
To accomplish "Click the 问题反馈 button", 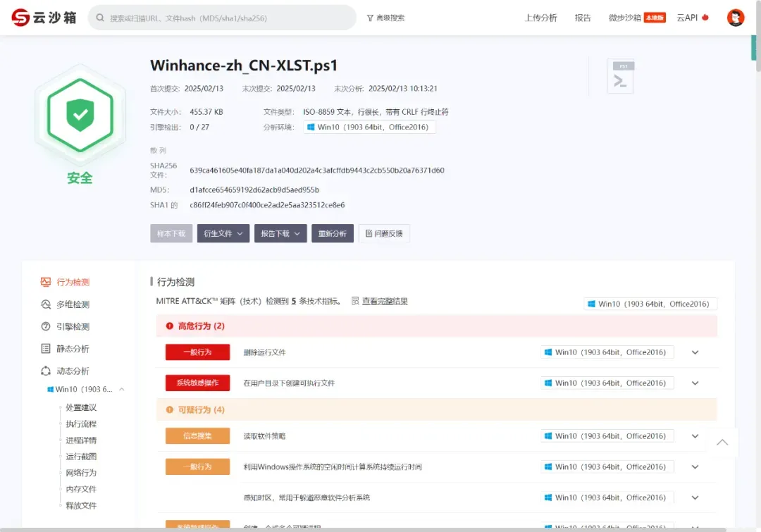I will (385, 233).
